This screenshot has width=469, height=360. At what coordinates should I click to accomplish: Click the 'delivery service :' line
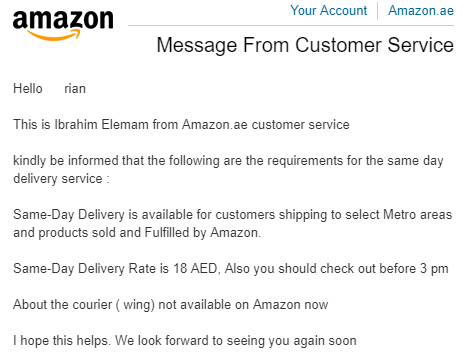coord(61,179)
